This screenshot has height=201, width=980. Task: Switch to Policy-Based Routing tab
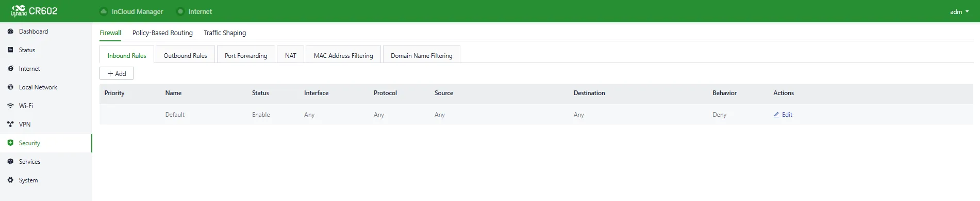[162, 33]
